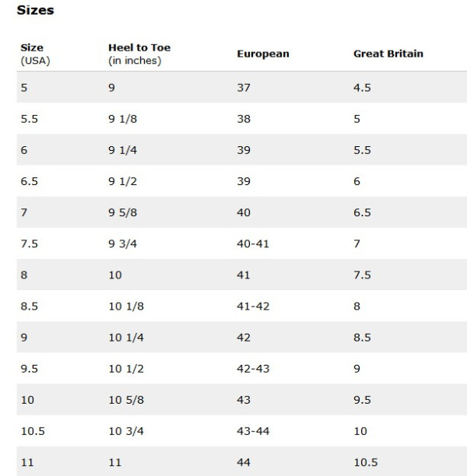Click the Sizes heading
Image resolution: width=467 pixels, height=476 pixels.
click(35, 10)
